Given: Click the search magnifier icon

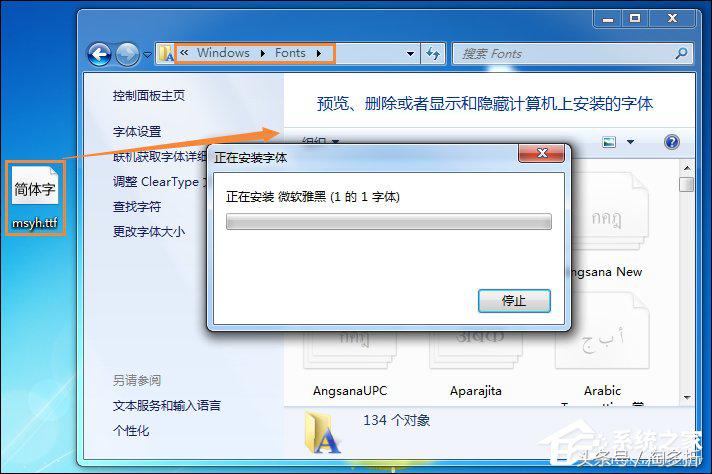Looking at the screenshot, I should (x=681, y=54).
